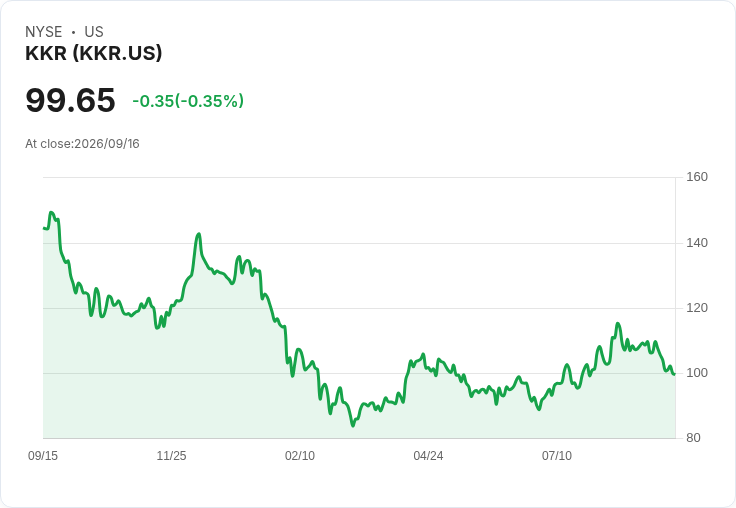The image size is (736, 508).
Task: Click the At close 2026/09/16 date text
Action: 82,144
